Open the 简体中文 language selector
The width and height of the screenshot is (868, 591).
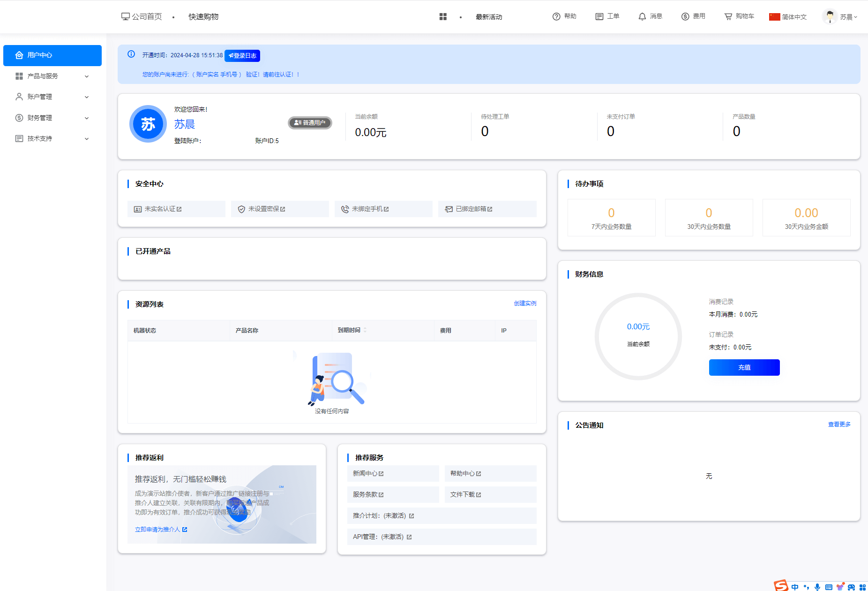pyautogui.click(x=788, y=17)
